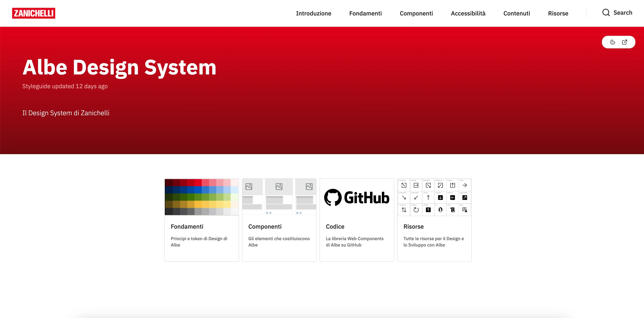
Task: Open the Contenuti navigation item
Action: click(x=516, y=13)
